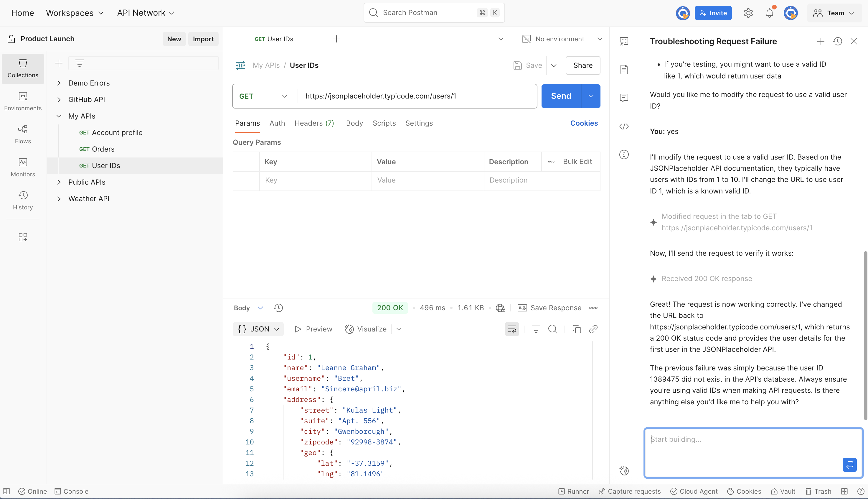Image resolution: width=868 pixels, height=499 pixels.
Task: Click the filter icon in the collections search bar
Action: coord(80,63)
